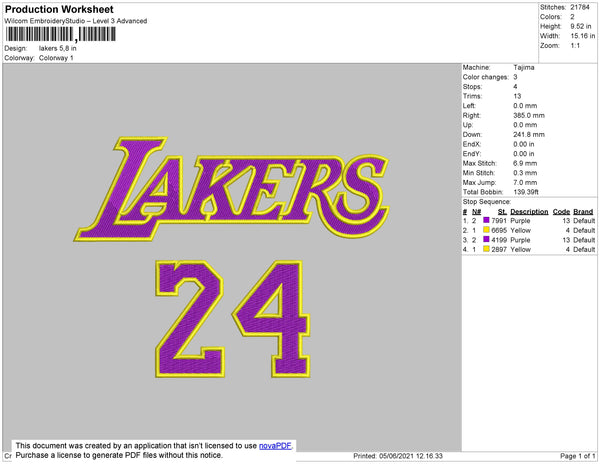This screenshot has height=464, width=600.
Task: Click the 'Stop Sequence:' label
Action: pyautogui.click(x=487, y=202)
